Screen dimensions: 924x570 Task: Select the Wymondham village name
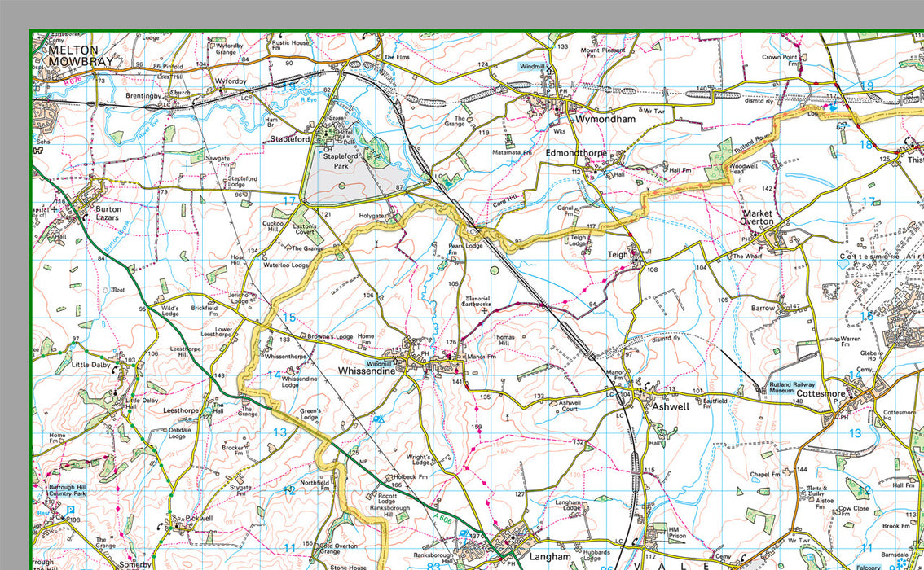click(x=605, y=119)
